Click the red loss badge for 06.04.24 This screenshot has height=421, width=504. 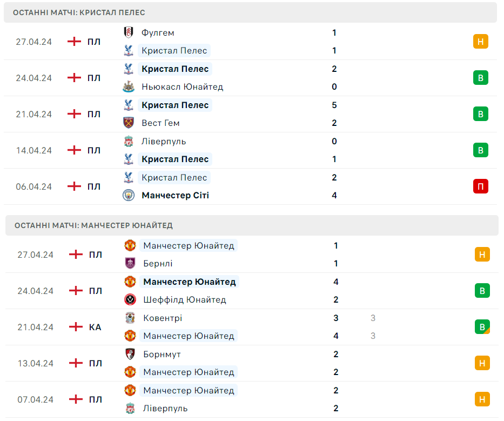(481, 186)
